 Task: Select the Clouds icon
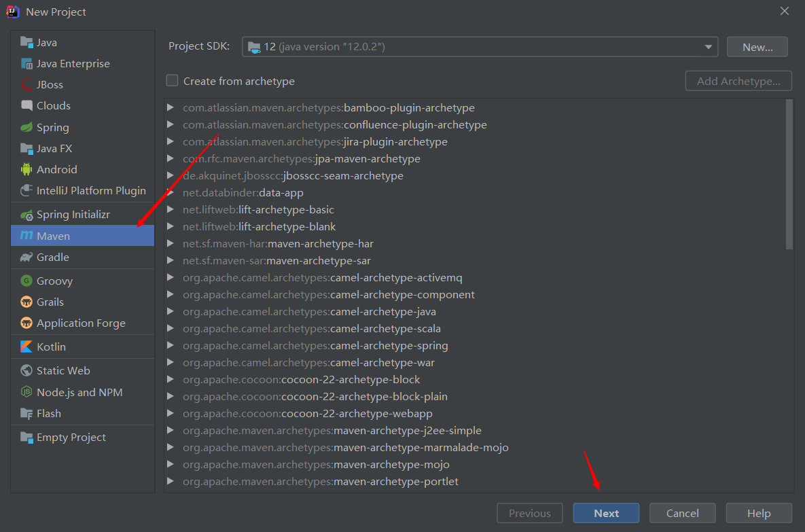pos(26,105)
